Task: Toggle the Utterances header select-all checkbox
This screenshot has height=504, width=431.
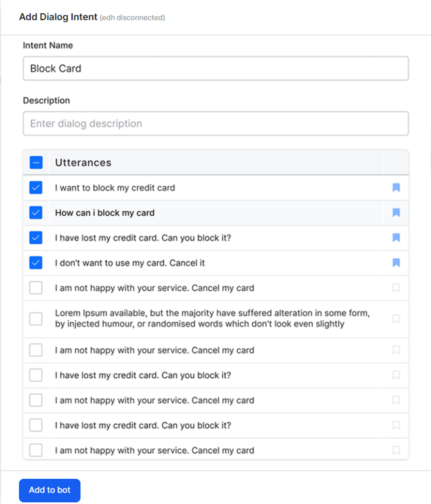Action: click(x=36, y=163)
